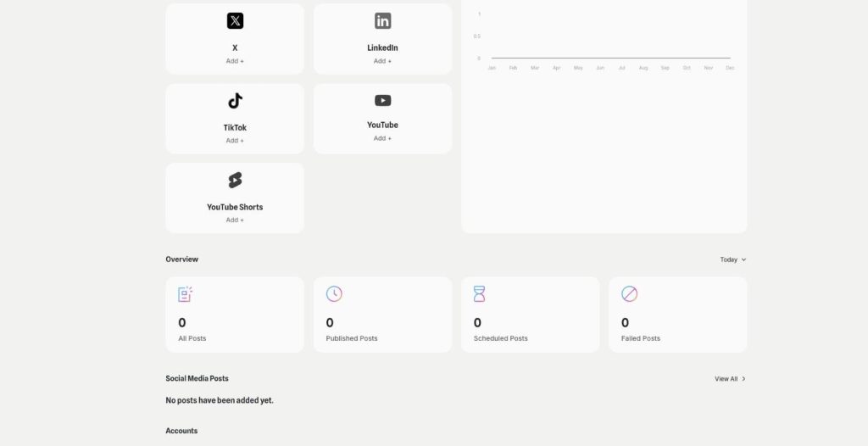Click the Failed Posts label

[x=641, y=338]
